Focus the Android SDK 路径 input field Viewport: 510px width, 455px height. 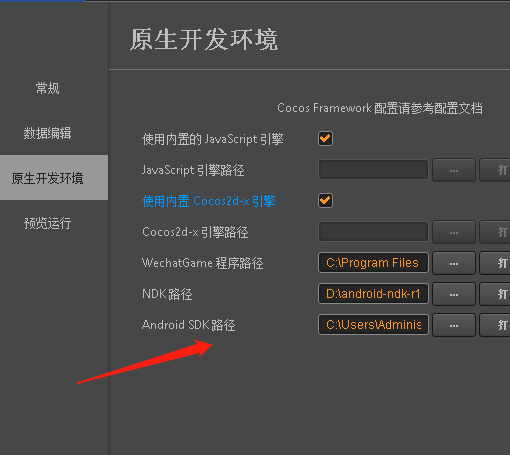(x=373, y=325)
